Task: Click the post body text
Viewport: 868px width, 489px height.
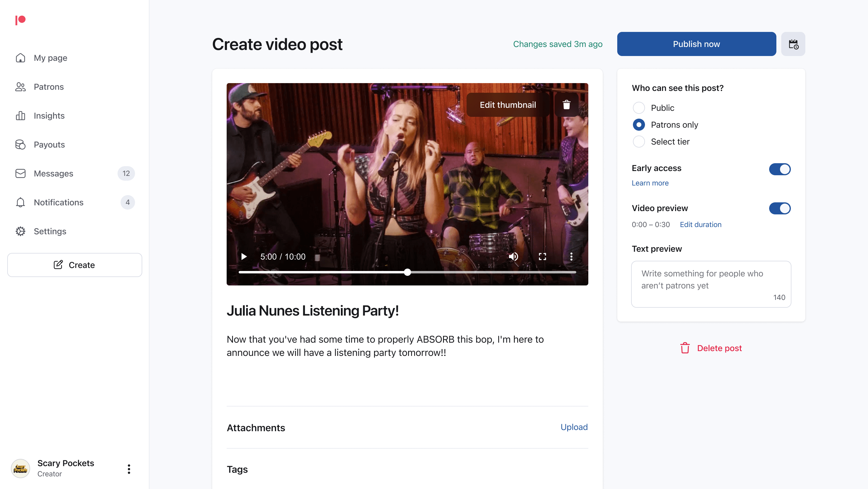Action: point(385,346)
